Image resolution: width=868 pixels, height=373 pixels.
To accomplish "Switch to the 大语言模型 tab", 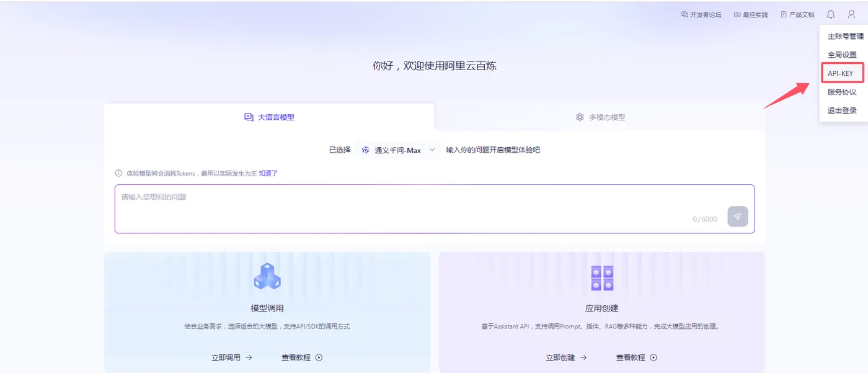I will 269,117.
